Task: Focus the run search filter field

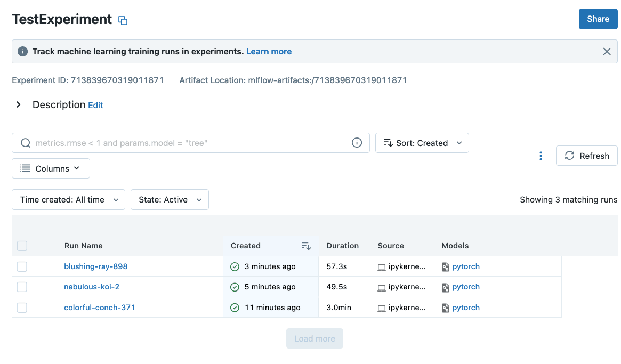Action: tap(190, 143)
